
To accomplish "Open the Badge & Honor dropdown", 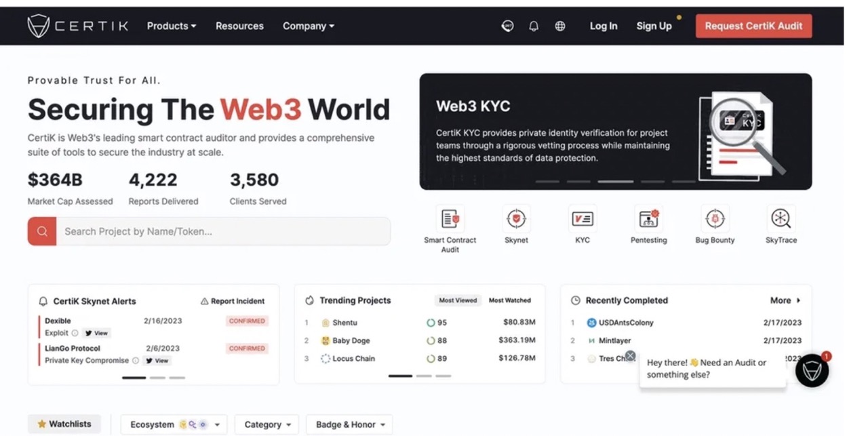I will (x=349, y=424).
